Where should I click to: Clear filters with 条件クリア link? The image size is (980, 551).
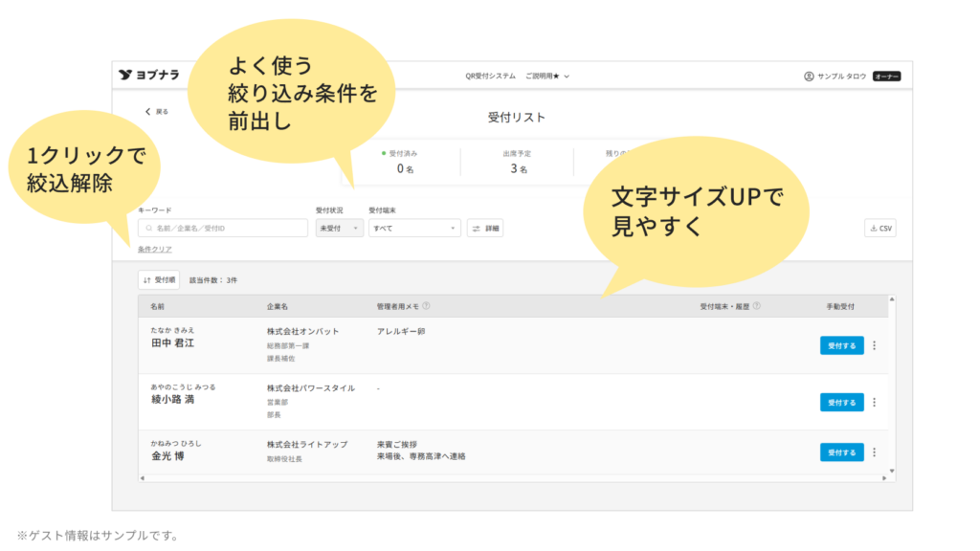point(154,250)
